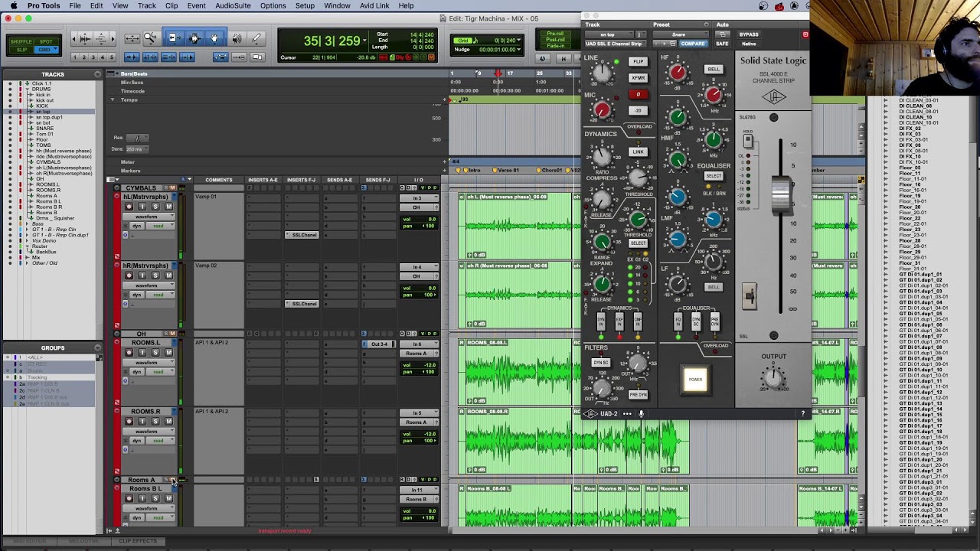Click the SSL channel fader cap

point(780,195)
